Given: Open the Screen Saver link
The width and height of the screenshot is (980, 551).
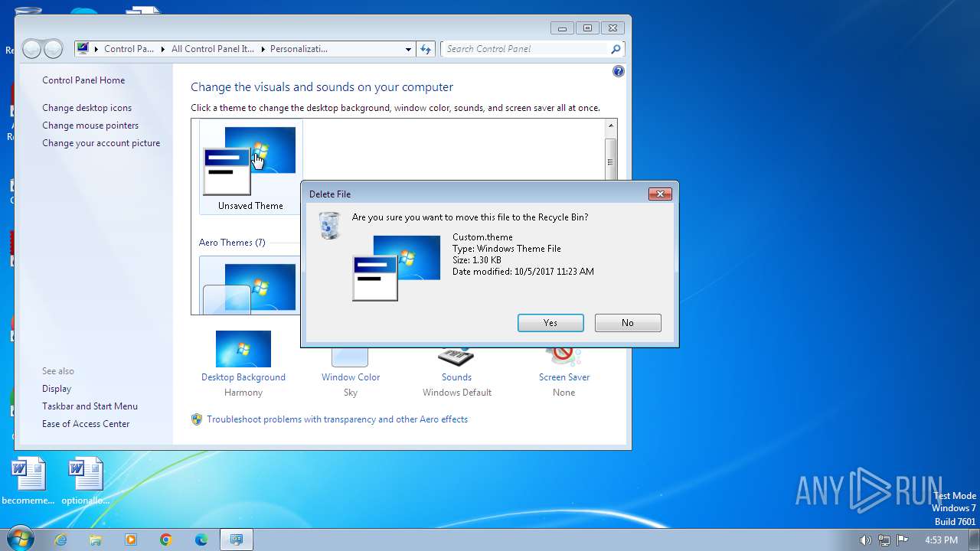Looking at the screenshot, I should tap(564, 377).
